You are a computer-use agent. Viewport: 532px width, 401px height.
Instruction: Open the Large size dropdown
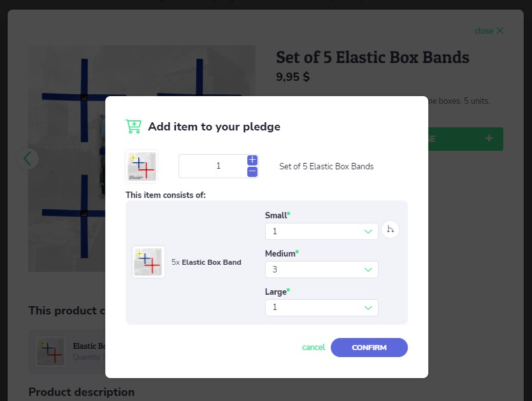tap(321, 307)
